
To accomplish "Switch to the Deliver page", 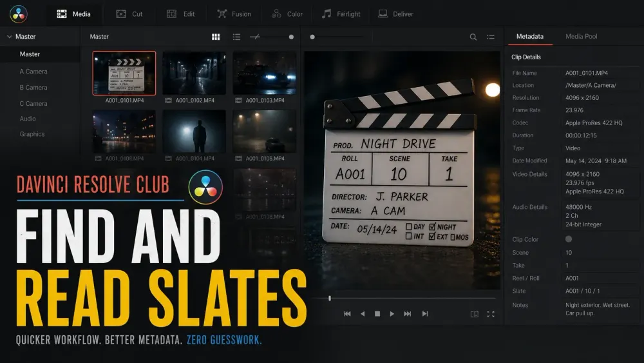I will 395,14.
